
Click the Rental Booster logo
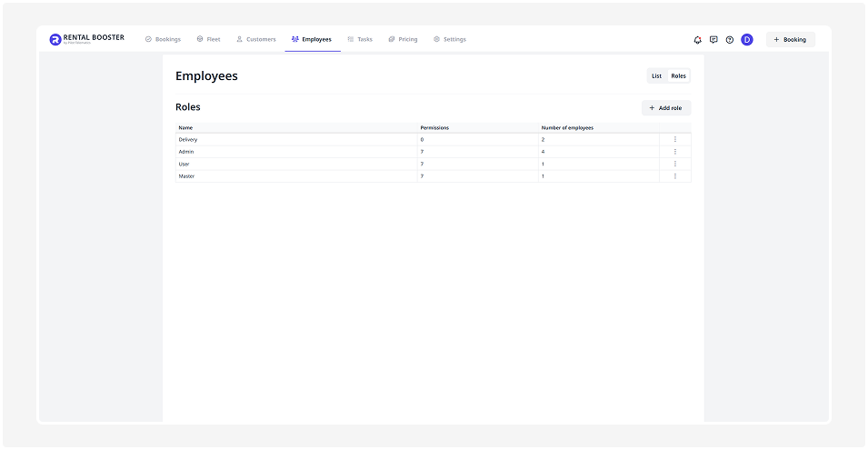click(86, 39)
